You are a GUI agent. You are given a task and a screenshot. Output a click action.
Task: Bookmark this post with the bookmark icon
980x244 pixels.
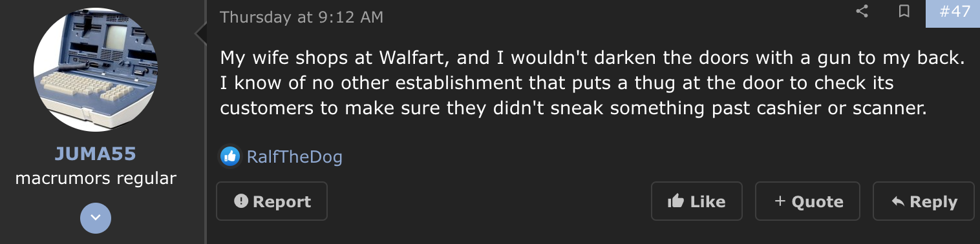904,12
